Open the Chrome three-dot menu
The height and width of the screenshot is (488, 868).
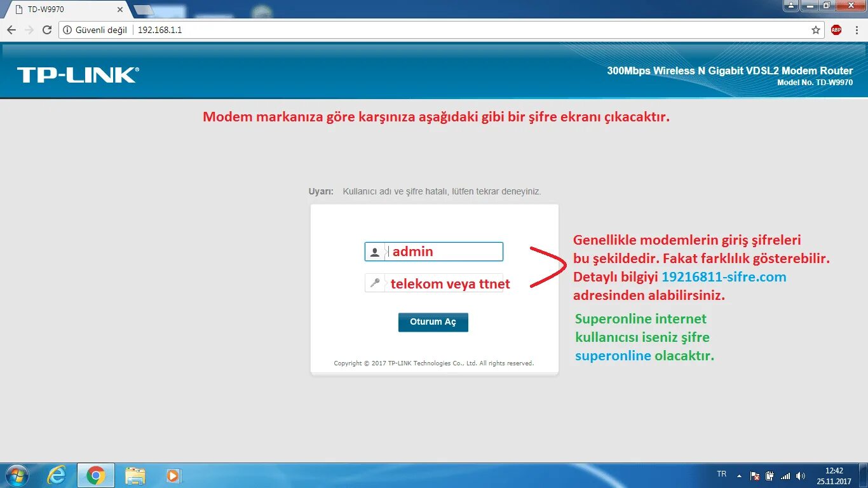[856, 30]
